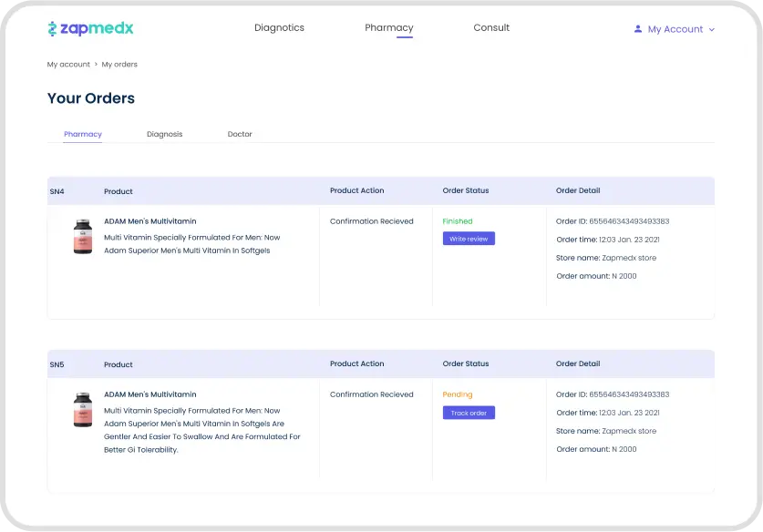
Task: Click Order Status header in SN4 table
Action: point(466,190)
